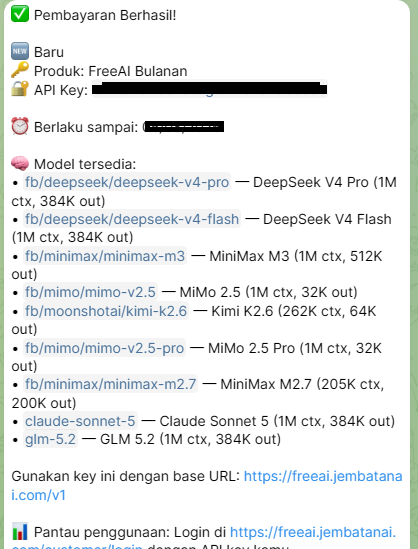The image size is (418, 549).
Task: Copy the fb/minimax/minimax-m3 model code
Action: (x=105, y=256)
